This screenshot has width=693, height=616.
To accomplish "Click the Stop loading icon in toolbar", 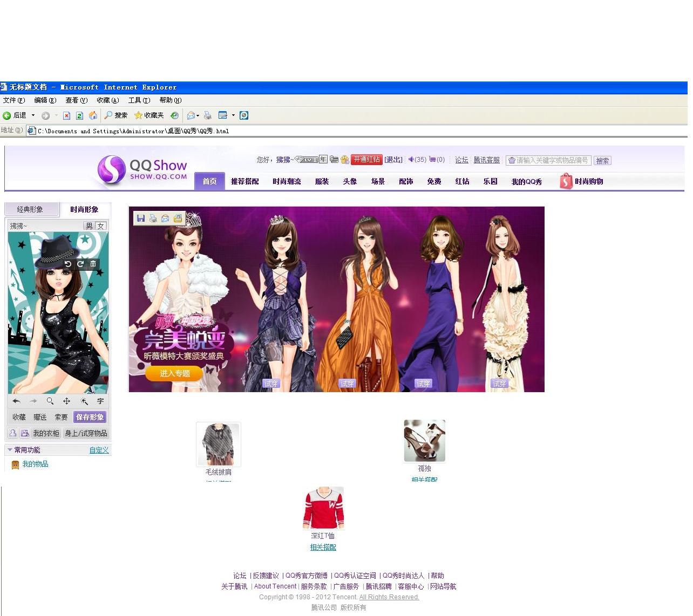I will [66, 115].
